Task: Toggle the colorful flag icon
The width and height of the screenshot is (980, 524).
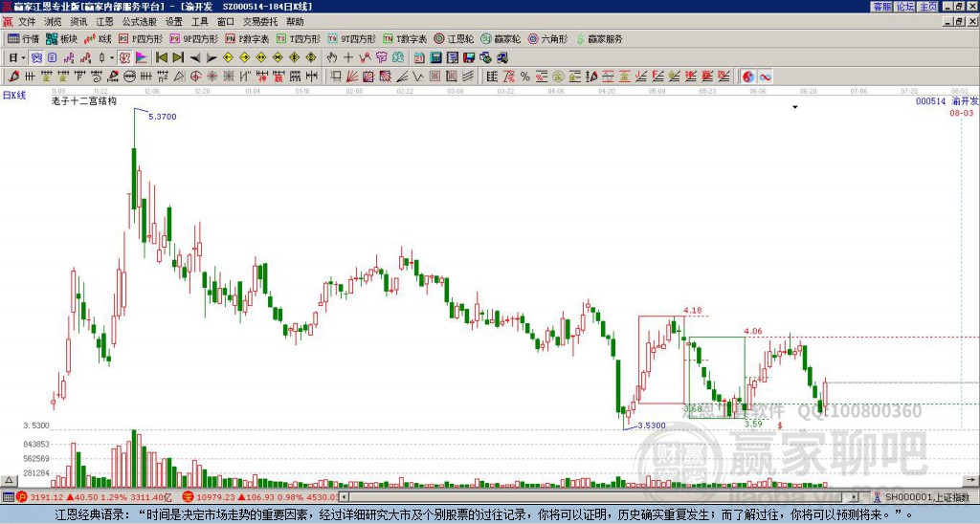Action: coord(142,57)
